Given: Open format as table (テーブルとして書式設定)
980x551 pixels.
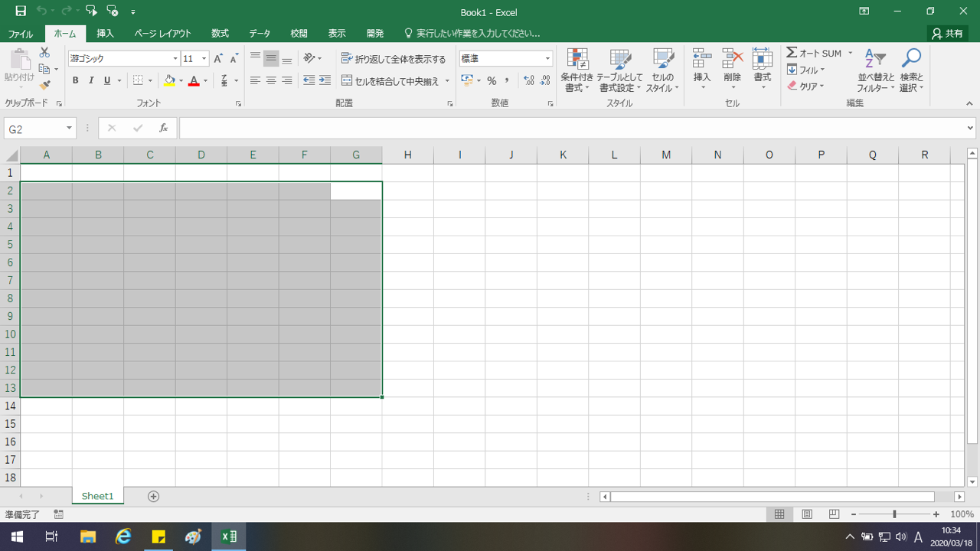Looking at the screenshot, I should point(619,70).
